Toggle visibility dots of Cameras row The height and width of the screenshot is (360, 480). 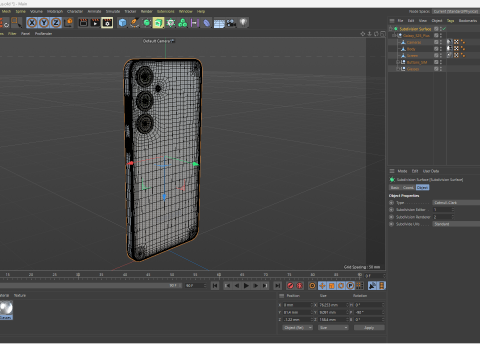[441, 42]
